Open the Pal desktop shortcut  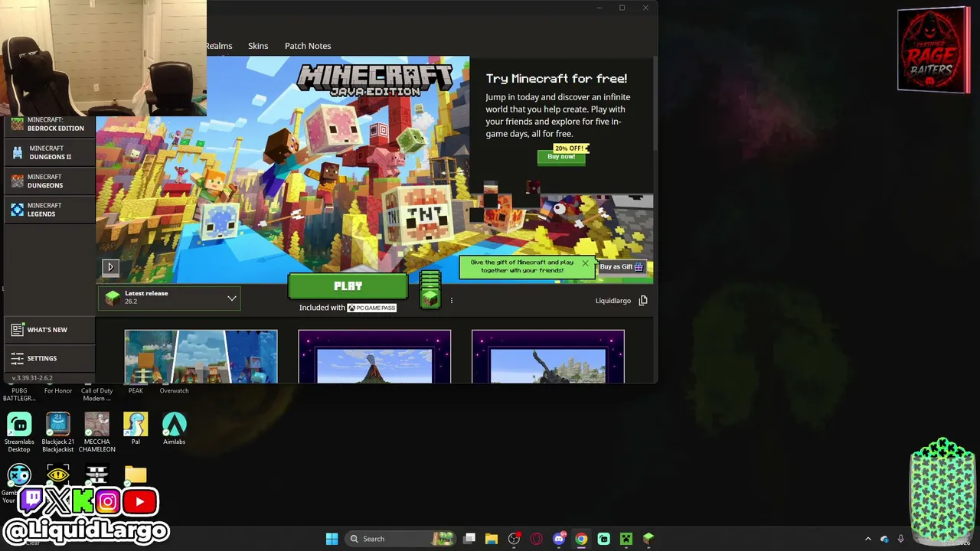136,429
